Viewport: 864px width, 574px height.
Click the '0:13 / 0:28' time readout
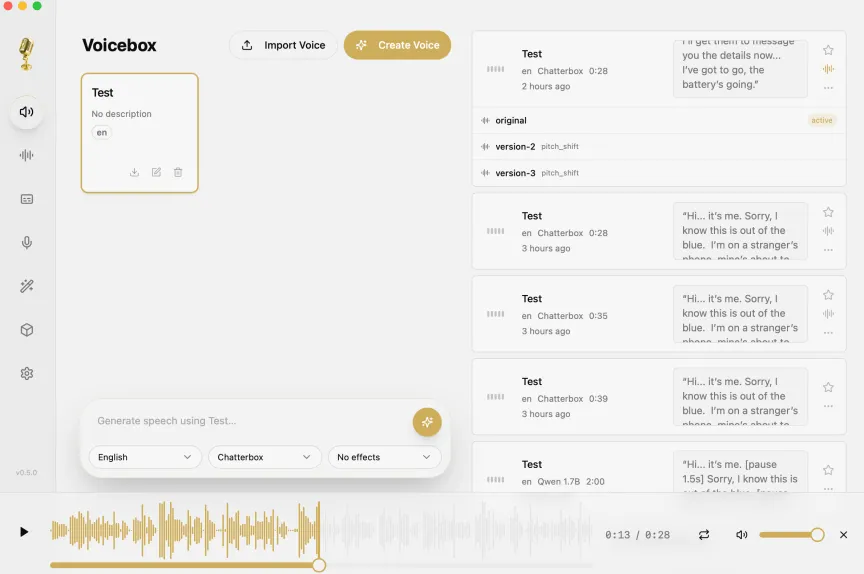coord(638,535)
